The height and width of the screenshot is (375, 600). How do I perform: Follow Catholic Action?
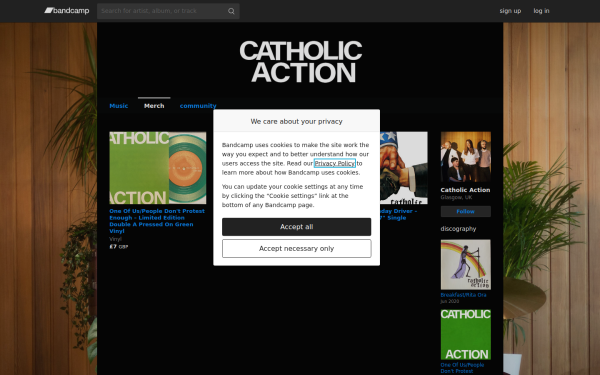tap(466, 211)
